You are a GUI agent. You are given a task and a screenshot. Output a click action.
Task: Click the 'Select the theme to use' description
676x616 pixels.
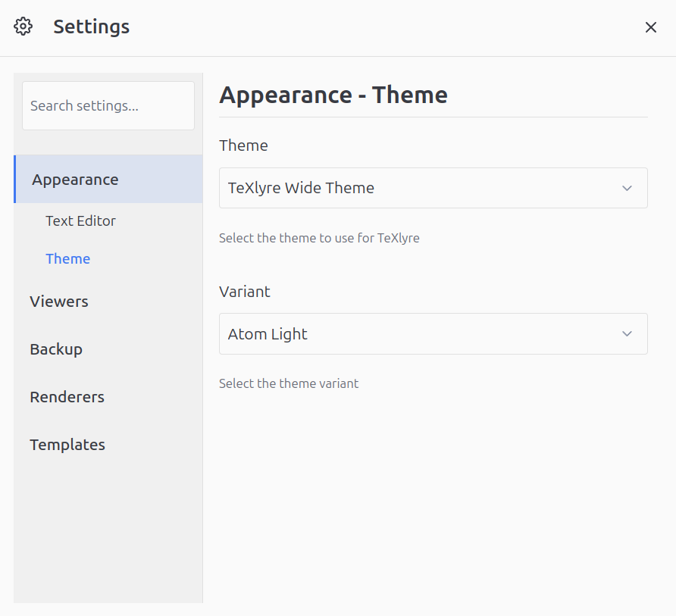[319, 238]
